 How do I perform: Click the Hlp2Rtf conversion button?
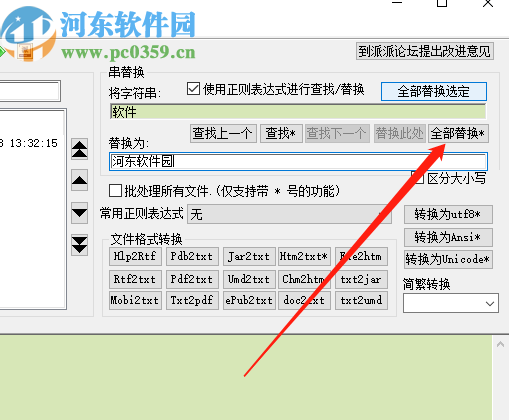point(135,256)
